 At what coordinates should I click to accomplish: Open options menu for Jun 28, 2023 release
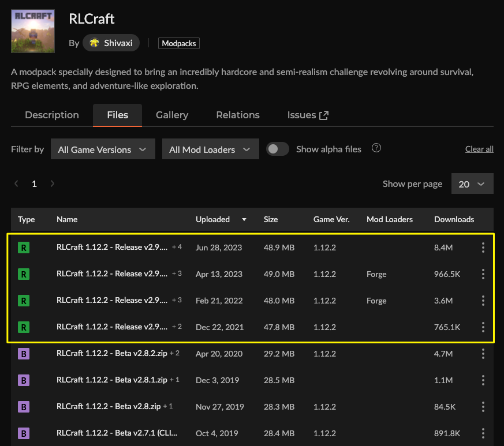[x=483, y=248]
